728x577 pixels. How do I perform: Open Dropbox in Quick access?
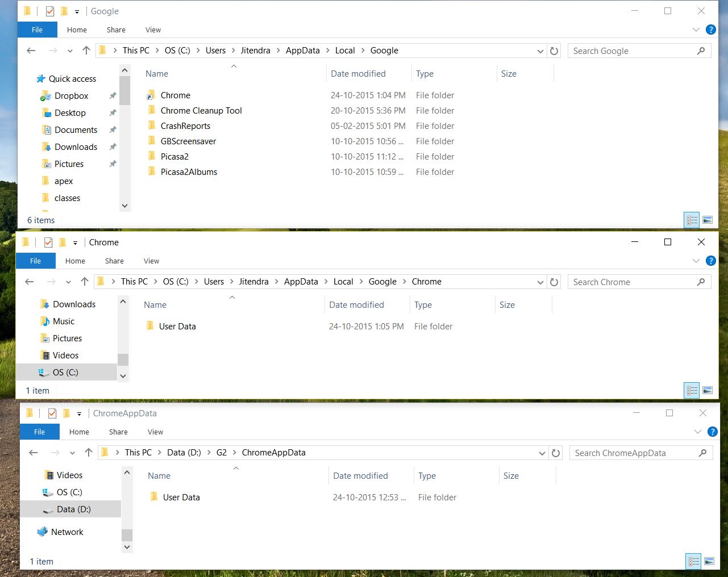point(71,96)
